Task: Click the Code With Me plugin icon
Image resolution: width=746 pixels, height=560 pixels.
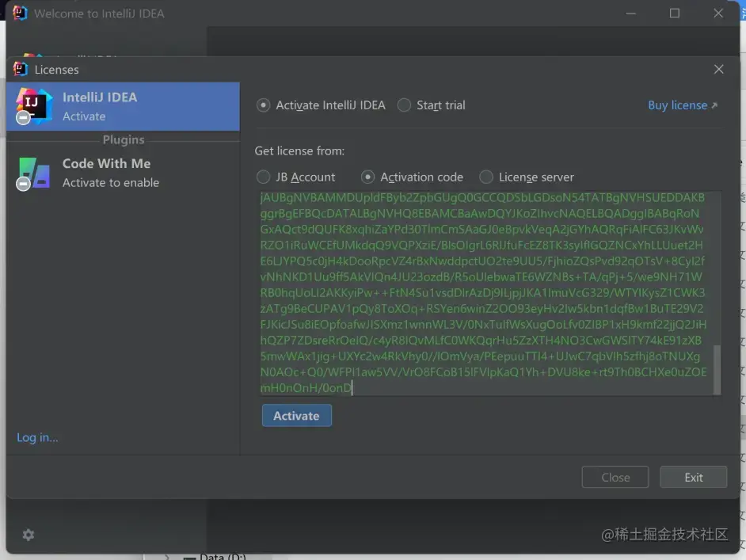Action: point(32,173)
